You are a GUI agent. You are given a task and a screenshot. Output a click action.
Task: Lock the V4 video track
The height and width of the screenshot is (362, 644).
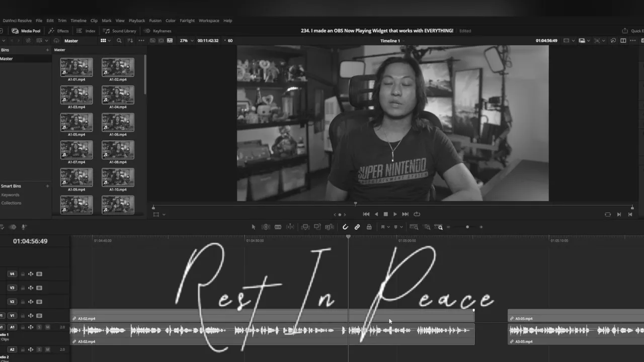coord(23,274)
